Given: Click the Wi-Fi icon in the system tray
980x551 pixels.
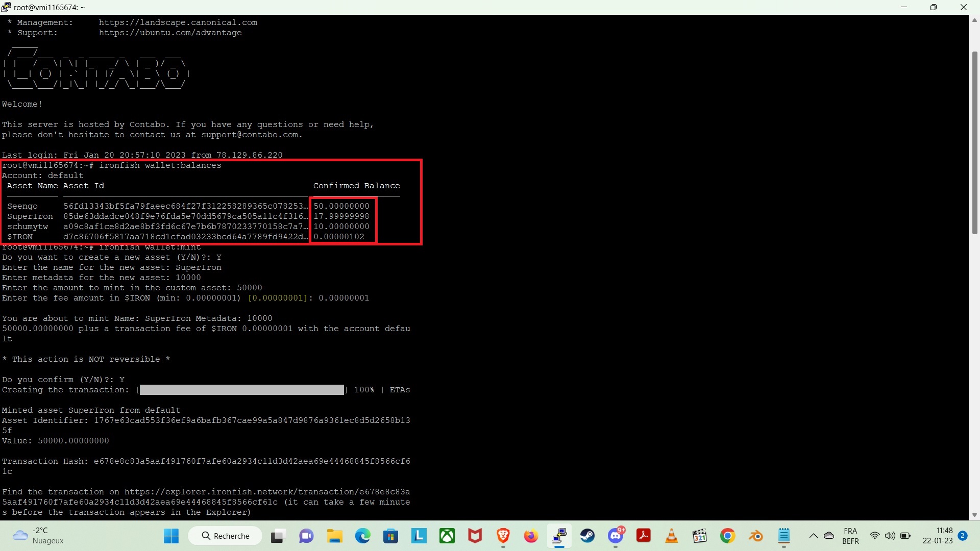Looking at the screenshot, I should tap(875, 536).
